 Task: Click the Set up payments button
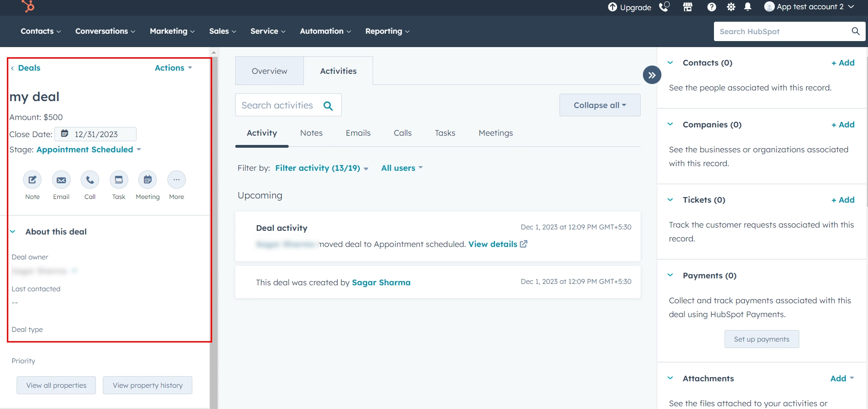click(762, 339)
